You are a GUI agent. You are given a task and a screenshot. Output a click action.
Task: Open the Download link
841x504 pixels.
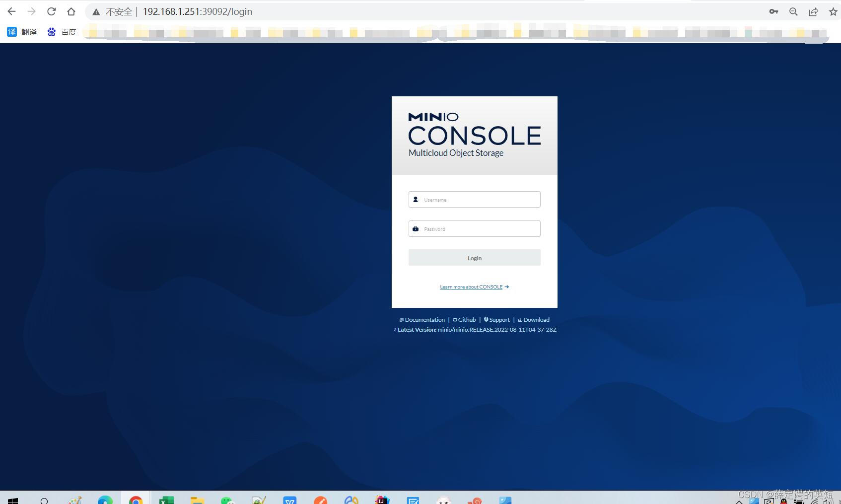click(x=534, y=320)
